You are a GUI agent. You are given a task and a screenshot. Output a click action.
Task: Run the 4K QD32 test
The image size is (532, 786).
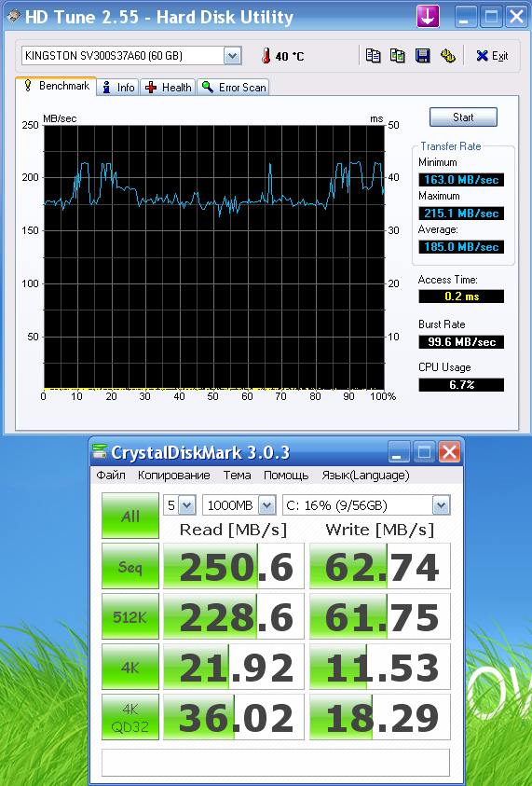click(130, 717)
